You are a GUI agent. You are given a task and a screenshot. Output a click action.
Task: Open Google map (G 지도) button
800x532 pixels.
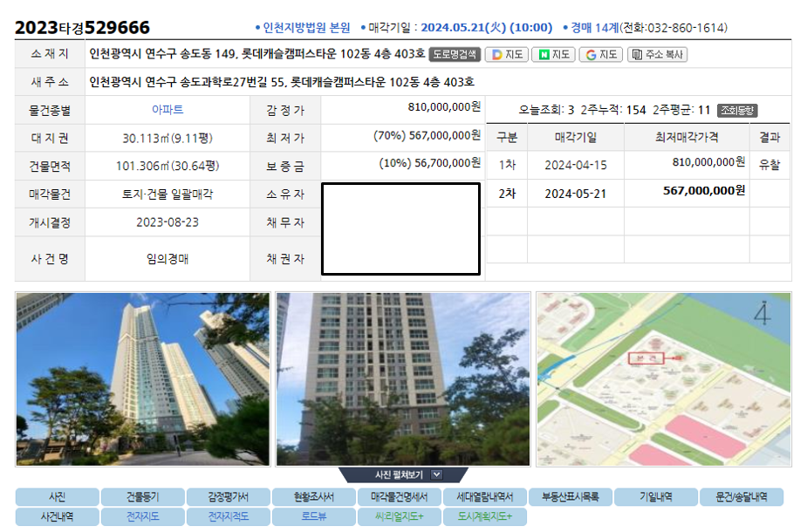(600, 55)
